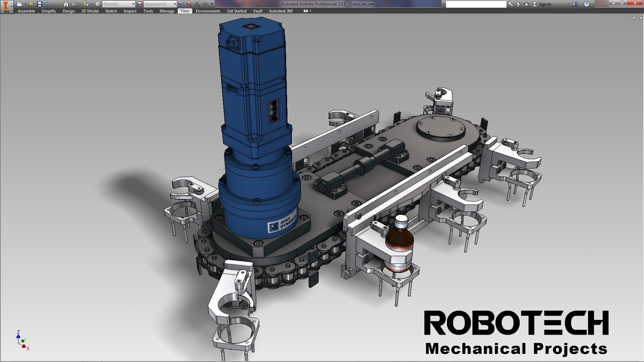Open the Material browser sphere icon
The image size is (644, 362).
pyautogui.click(x=98, y=4)
